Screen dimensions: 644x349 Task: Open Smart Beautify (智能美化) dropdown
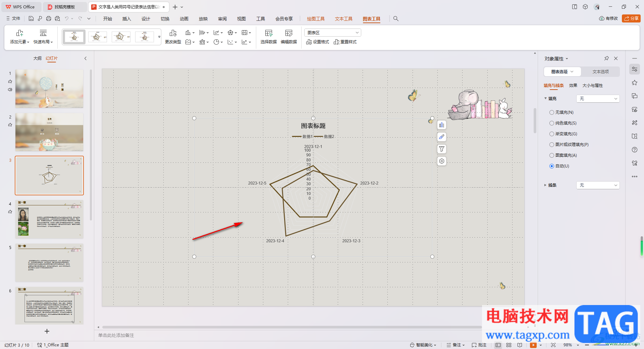tap(423, 345)
